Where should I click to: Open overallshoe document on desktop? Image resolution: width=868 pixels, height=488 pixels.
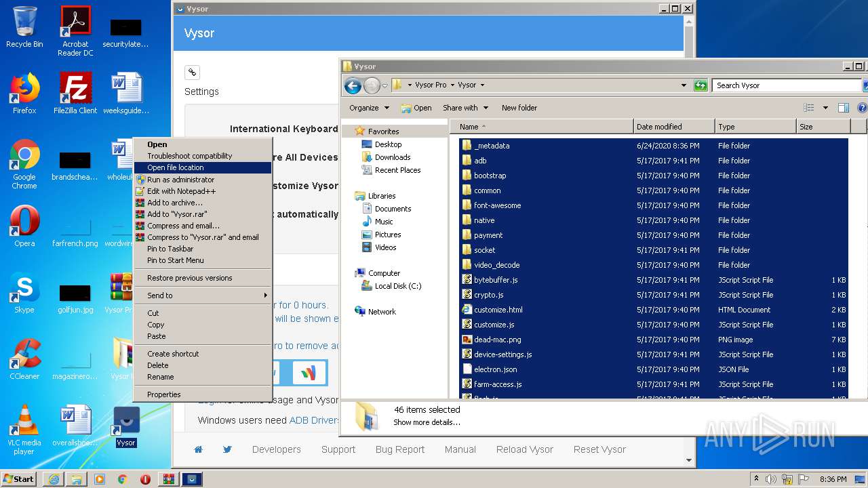pos(75,426)
